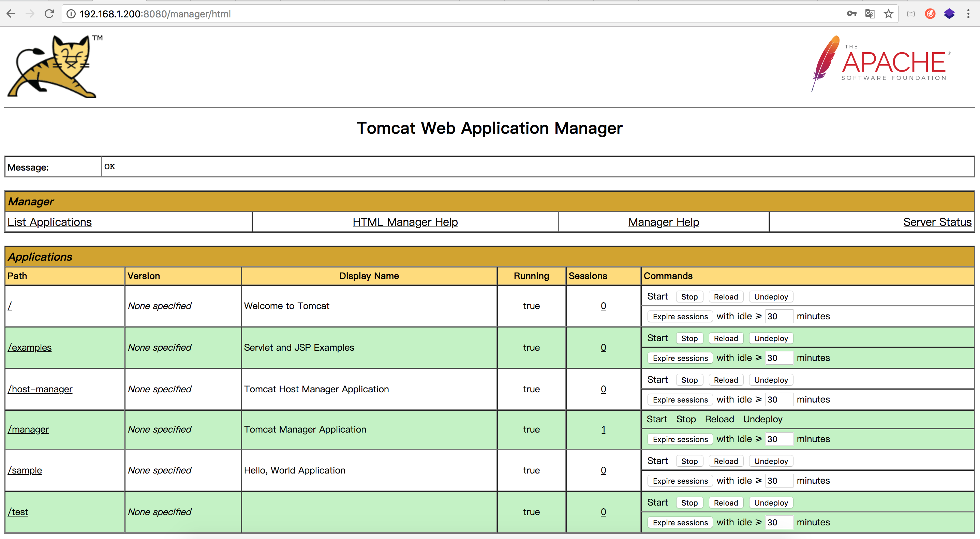The image size is (980, 539).
Task: Undeploy the /sample application
Action: pos(771,461)
